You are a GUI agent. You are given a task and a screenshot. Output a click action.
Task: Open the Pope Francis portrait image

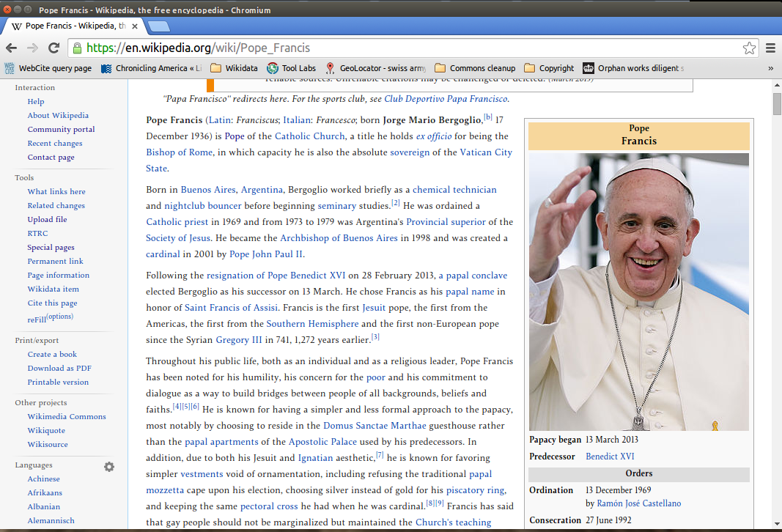(639, 292)
